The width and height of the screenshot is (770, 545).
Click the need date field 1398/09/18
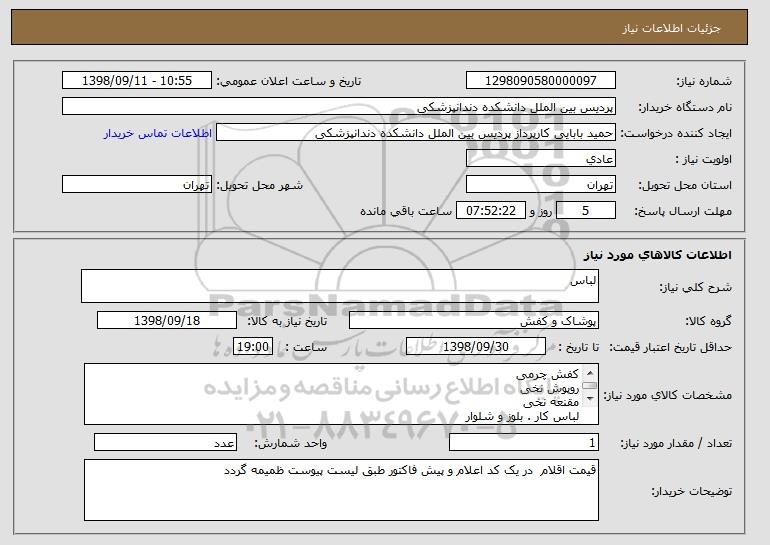(x=167, y=321)
